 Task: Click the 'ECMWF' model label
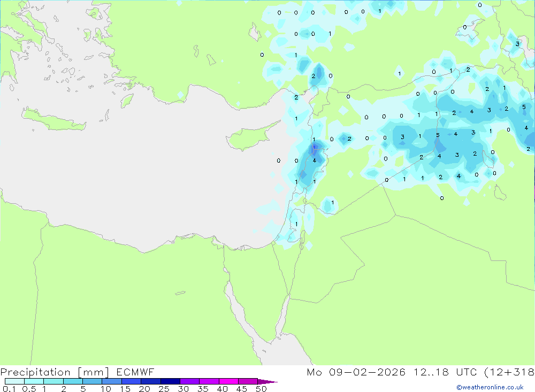(x=135, y=372)
